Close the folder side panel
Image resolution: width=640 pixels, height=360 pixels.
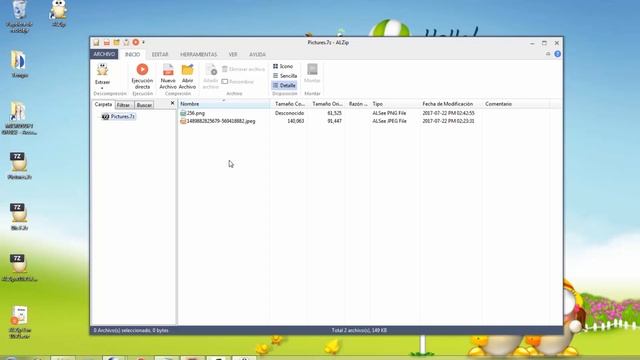(172, 103)
